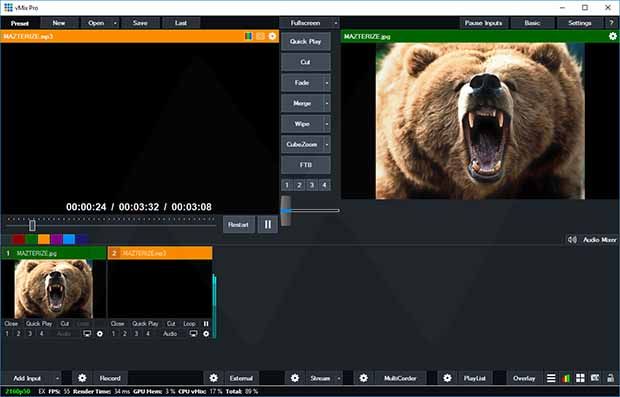This screenshot has width=620, height=397.
Task: Select the red colour swatch
Action: click(x=18, y=239)
